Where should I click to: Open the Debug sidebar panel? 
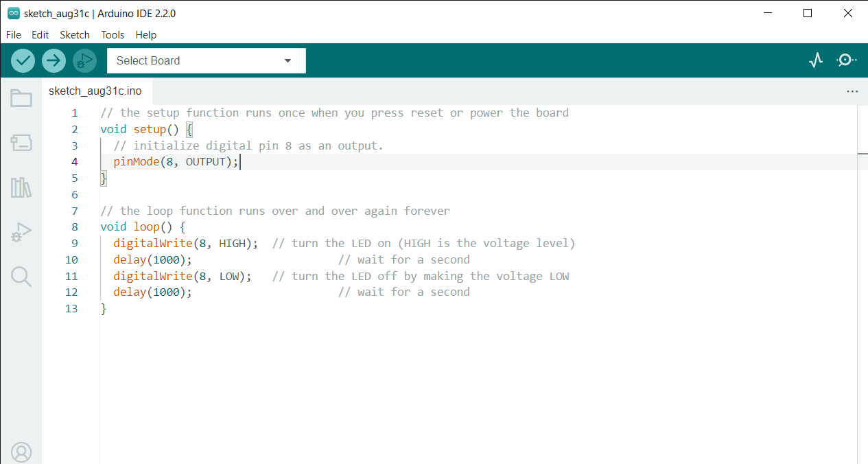(x=21, y=232)
